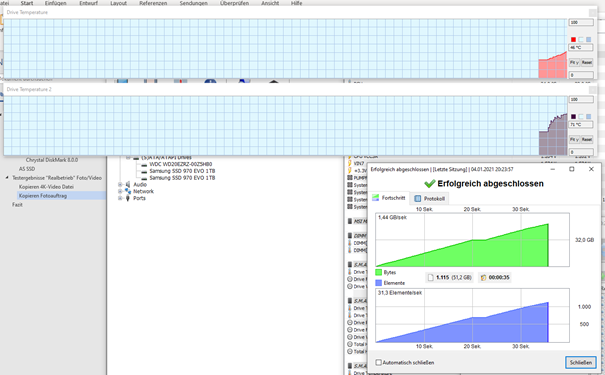Screen dimensions: 605x375
Task: Click the +3.3V voltage sensor icon
Action: pos(350,171)
